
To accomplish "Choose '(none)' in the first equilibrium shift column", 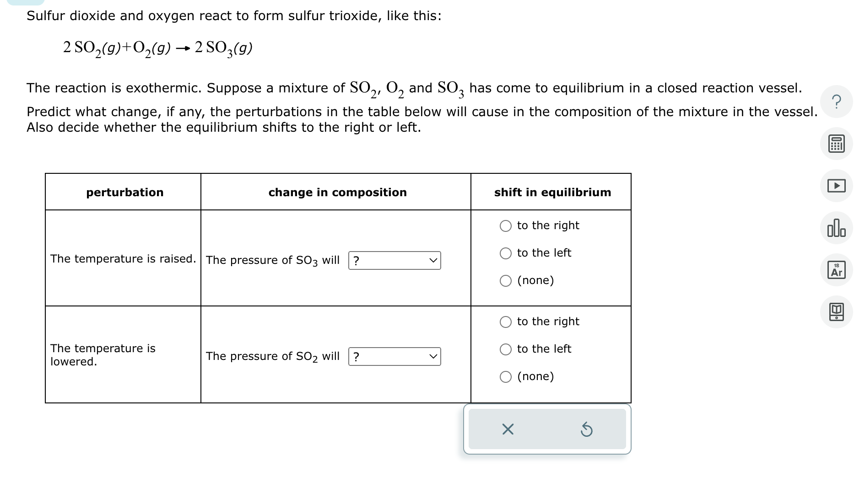I will click(506, 280).
